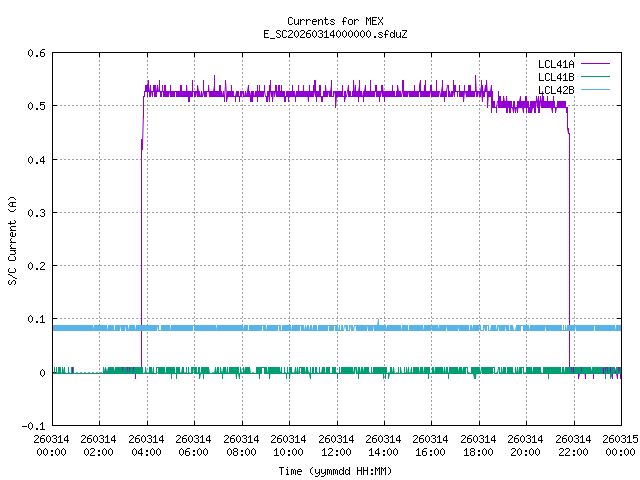Click the 04:00 x-axis tick label
Viewport: 640px width, 480px height.
point(146,445)
